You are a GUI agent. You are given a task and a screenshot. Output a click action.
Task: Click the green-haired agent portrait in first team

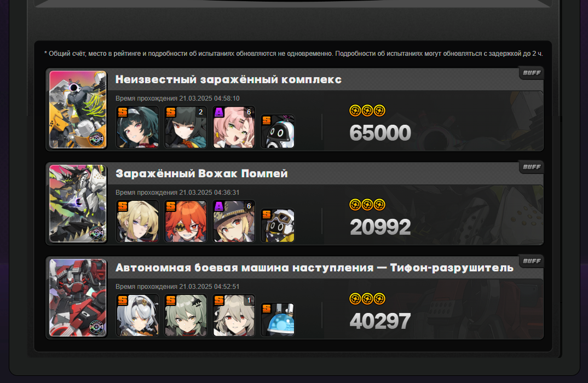pos(137,127)
